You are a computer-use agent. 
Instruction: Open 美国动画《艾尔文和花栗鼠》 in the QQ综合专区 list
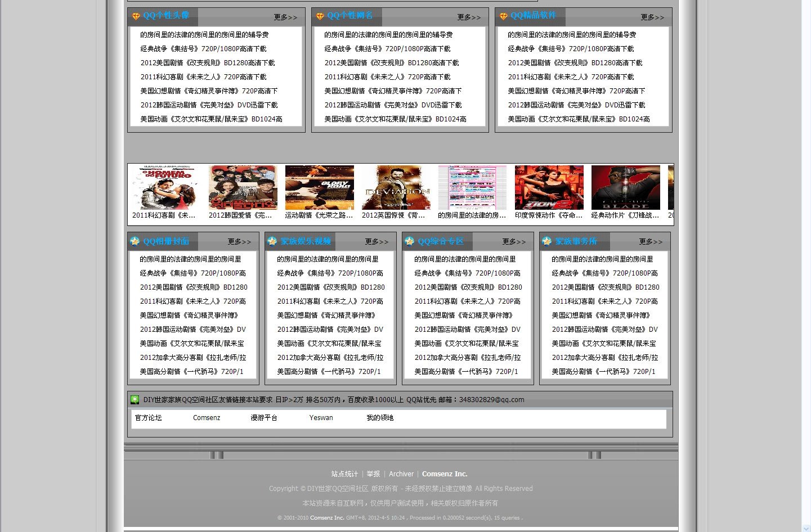pyautogui.click(x=467, y=344)
